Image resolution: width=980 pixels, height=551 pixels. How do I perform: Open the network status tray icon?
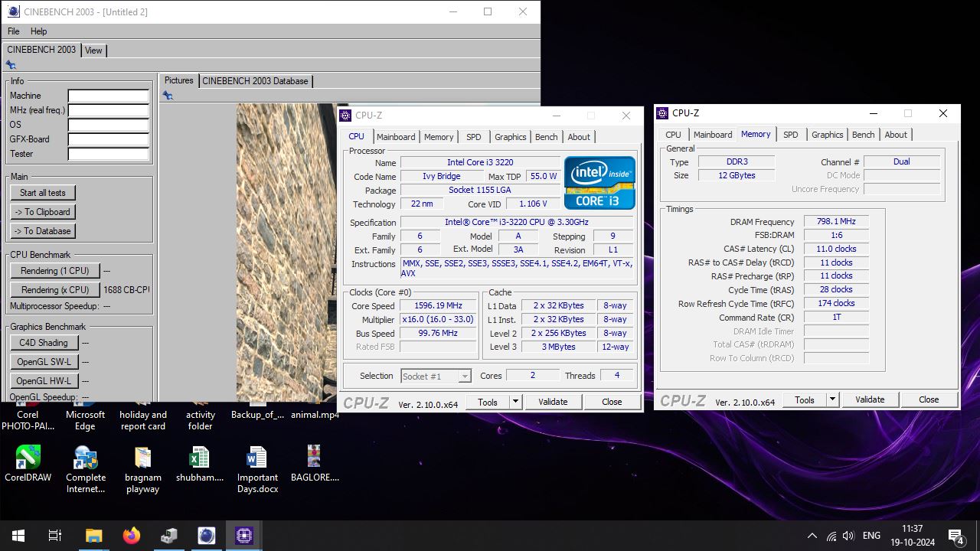click(x=831, y=536)
